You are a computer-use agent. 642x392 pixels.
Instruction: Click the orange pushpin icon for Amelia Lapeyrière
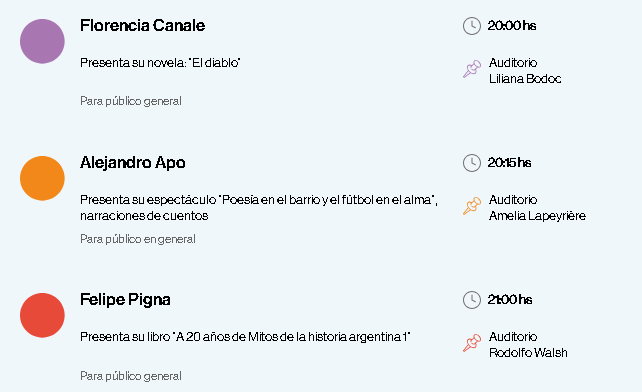tap(472, 206)
